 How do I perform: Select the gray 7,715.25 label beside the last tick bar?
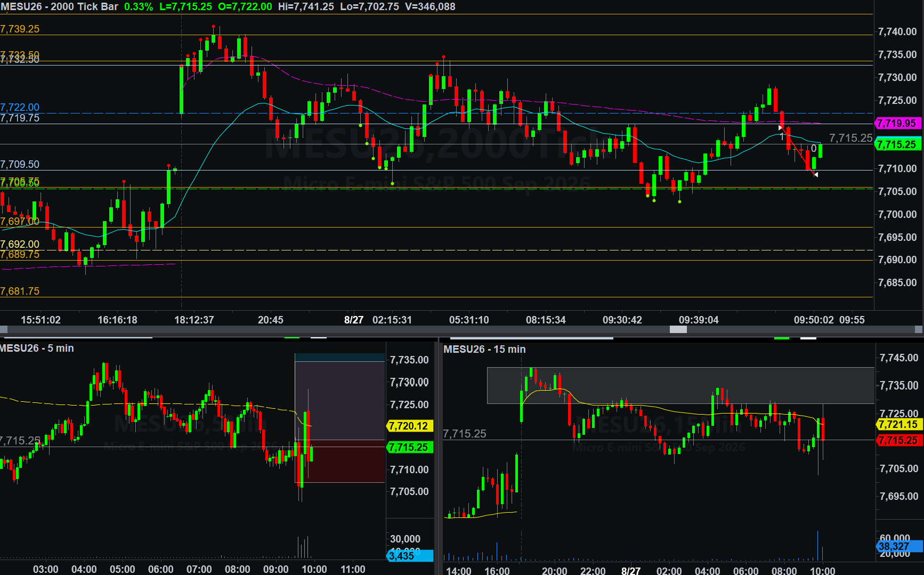[851, 138]
